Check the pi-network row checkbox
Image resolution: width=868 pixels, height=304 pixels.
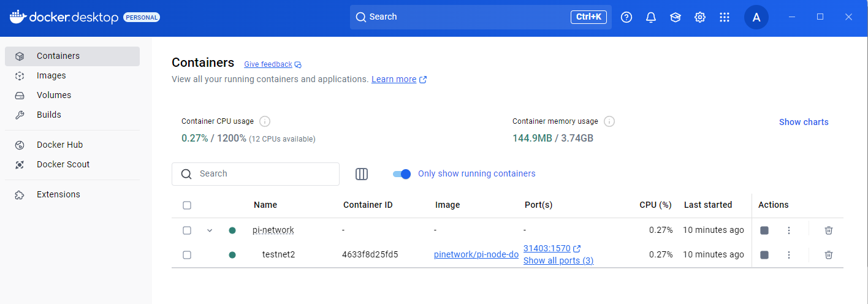[x=187, y=230]
